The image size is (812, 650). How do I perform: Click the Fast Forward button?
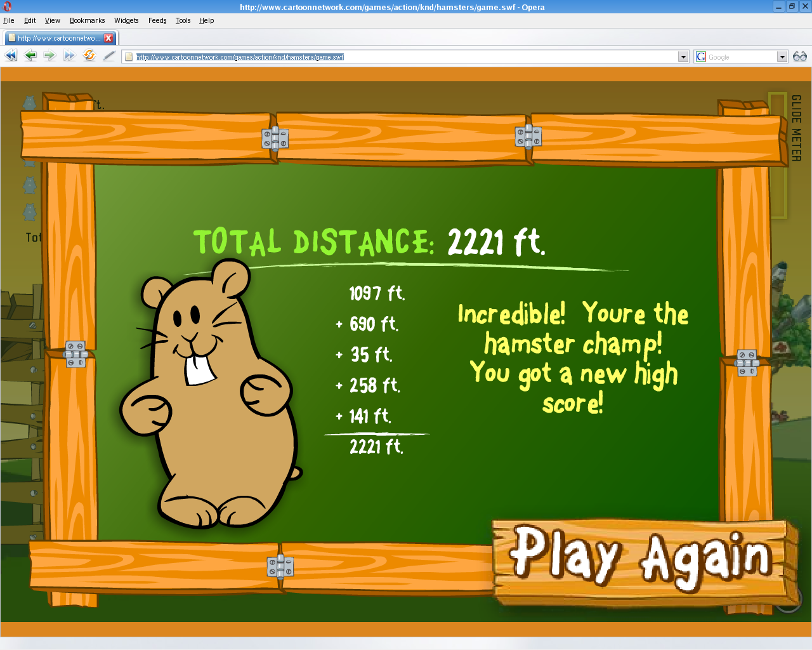[69, 56]
